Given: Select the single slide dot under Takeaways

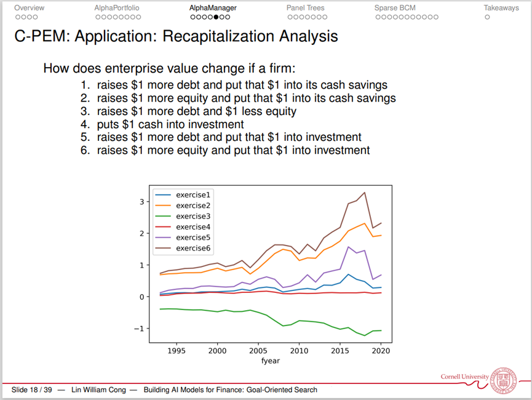Looking at the screenshot, I should 487,17.
